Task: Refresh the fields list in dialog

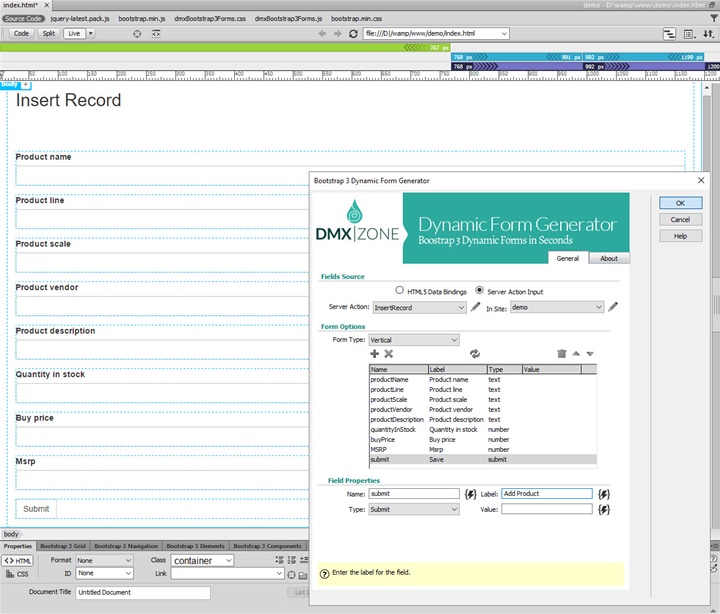Action: [475, 353]
